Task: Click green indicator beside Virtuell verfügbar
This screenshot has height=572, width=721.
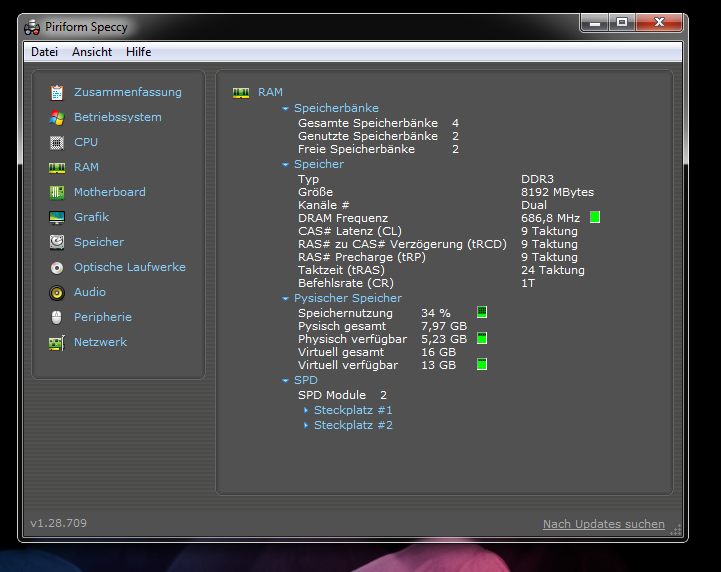Action: [x=482, y=365]
